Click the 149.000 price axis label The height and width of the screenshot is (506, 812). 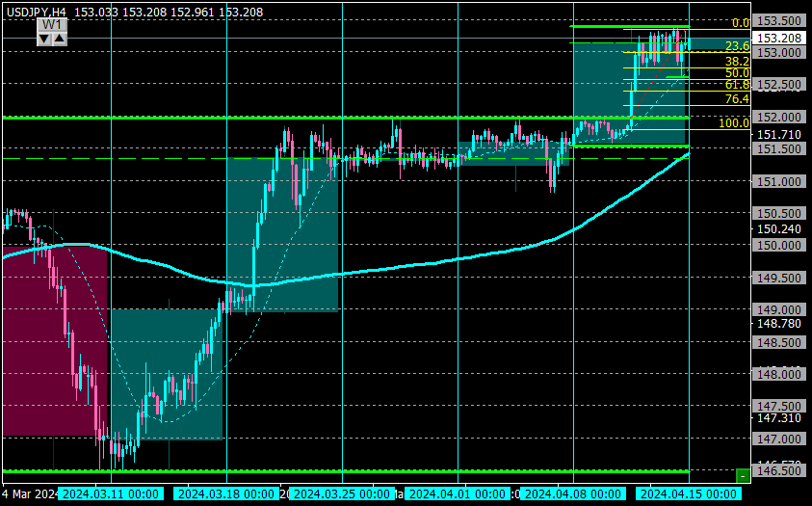tap(779, 310)
